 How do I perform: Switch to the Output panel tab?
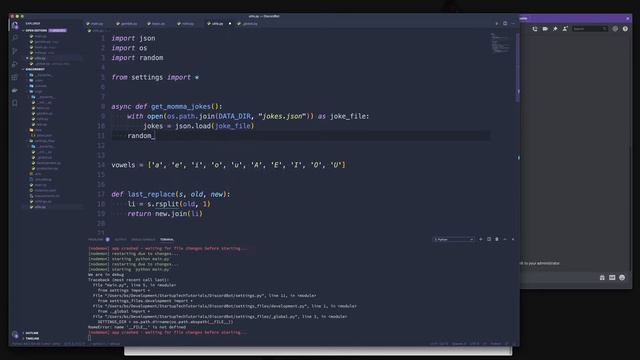[120, 239]
